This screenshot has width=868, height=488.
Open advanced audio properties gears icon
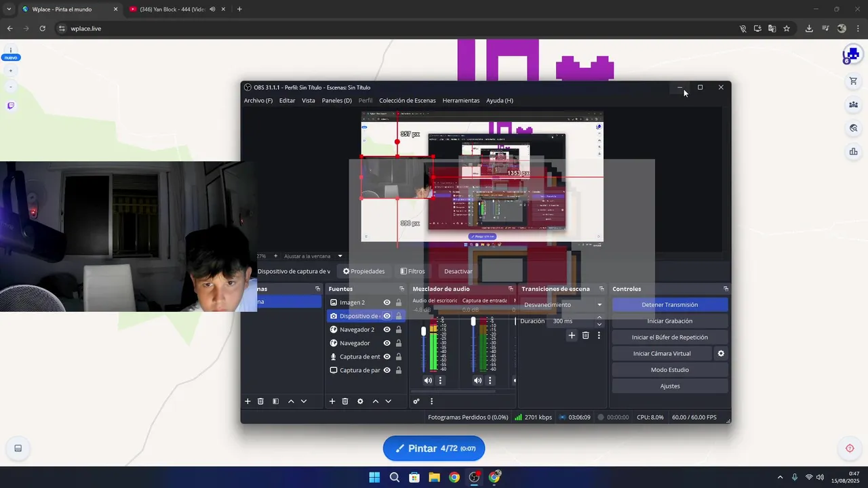click(x=416, y=401)
